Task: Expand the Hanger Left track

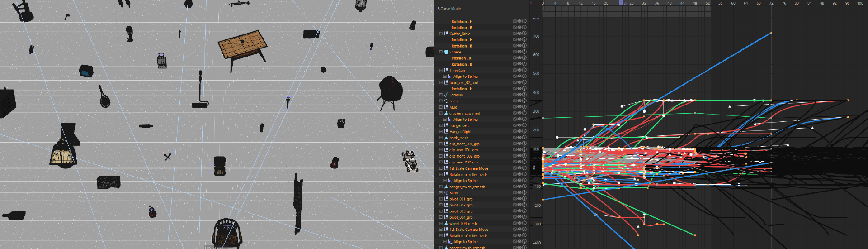Action: 441,125
